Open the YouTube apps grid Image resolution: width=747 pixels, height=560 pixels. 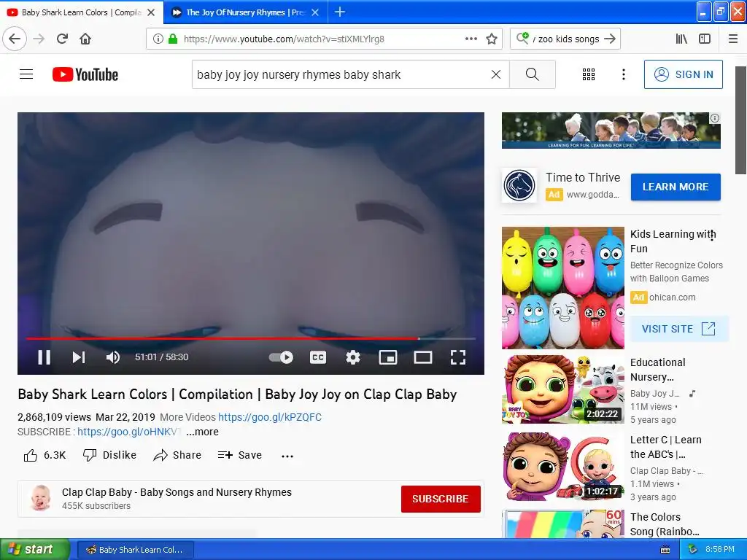click(x=589, y=74)
